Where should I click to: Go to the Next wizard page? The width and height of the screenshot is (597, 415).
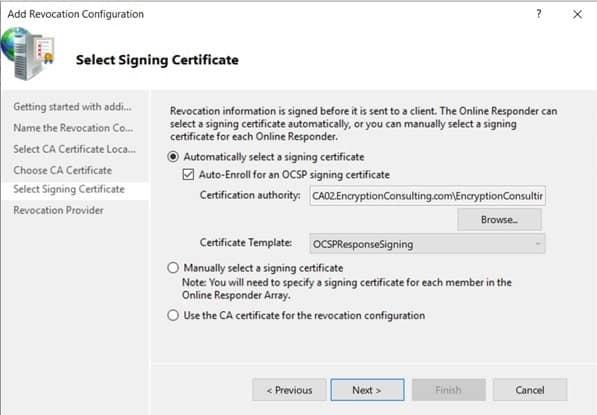pos(367,390)
